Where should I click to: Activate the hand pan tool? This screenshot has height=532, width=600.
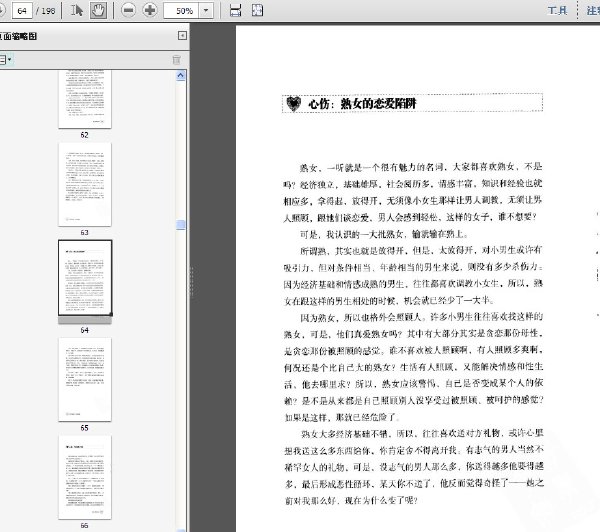[98, 10]
